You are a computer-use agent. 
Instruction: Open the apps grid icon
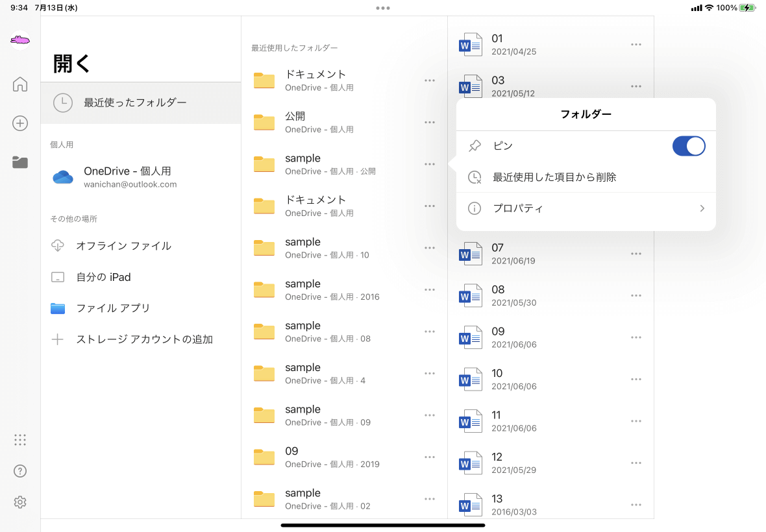click(x=20, y=440)
